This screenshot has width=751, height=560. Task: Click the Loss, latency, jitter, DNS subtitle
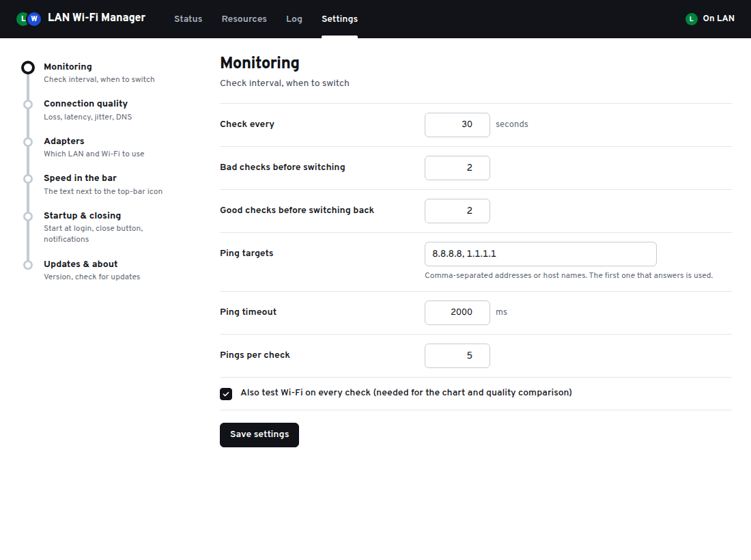(87, 117)
